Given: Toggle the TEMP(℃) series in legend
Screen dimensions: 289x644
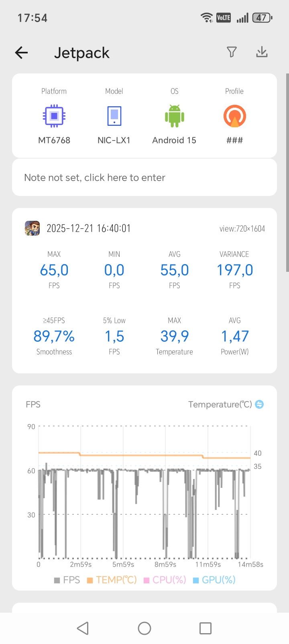Looking at the screenshot, I should tap(112, 580).
